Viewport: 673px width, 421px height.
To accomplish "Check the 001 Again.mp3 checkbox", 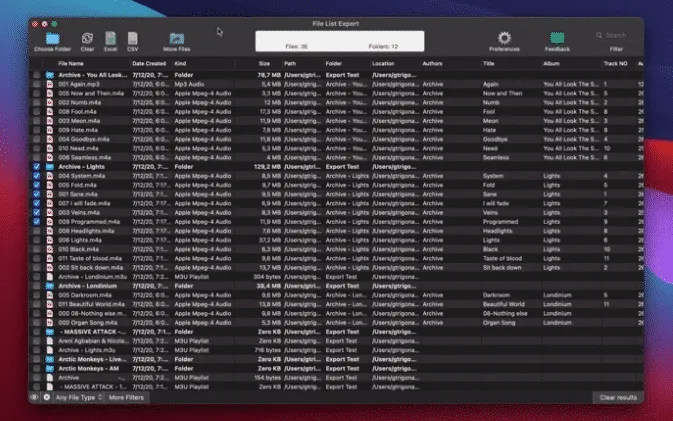I will (x=36, y=84).
